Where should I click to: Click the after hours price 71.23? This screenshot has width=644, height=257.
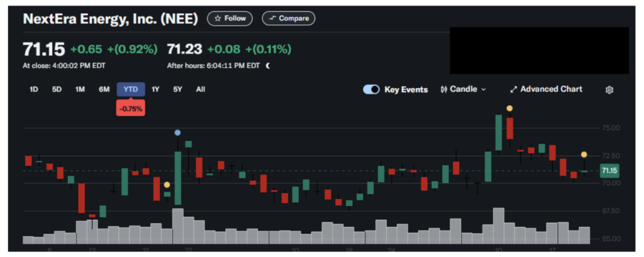click(184, 49)
